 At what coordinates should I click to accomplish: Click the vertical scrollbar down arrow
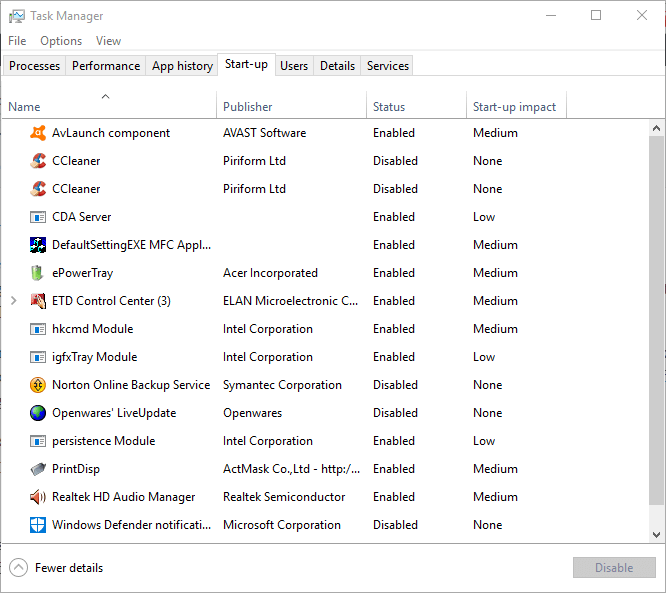[656, 535]
